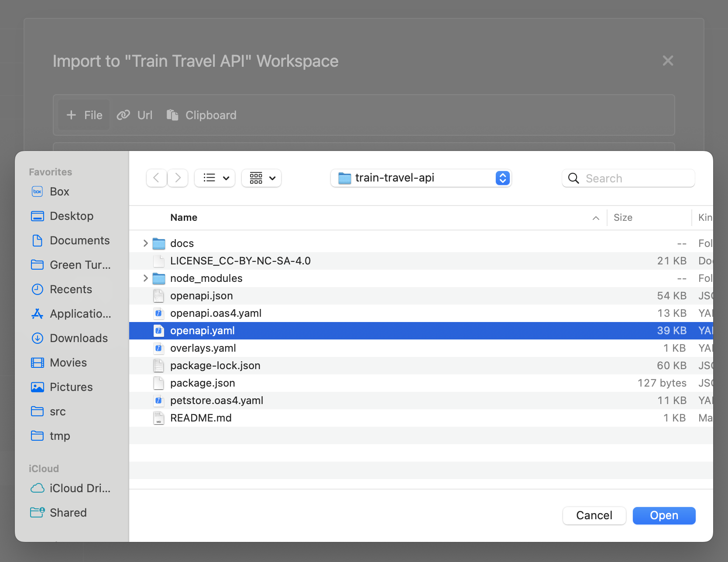
Task: Select the openapi.oas4.yaml file icon
Action: tap(159, 313)
